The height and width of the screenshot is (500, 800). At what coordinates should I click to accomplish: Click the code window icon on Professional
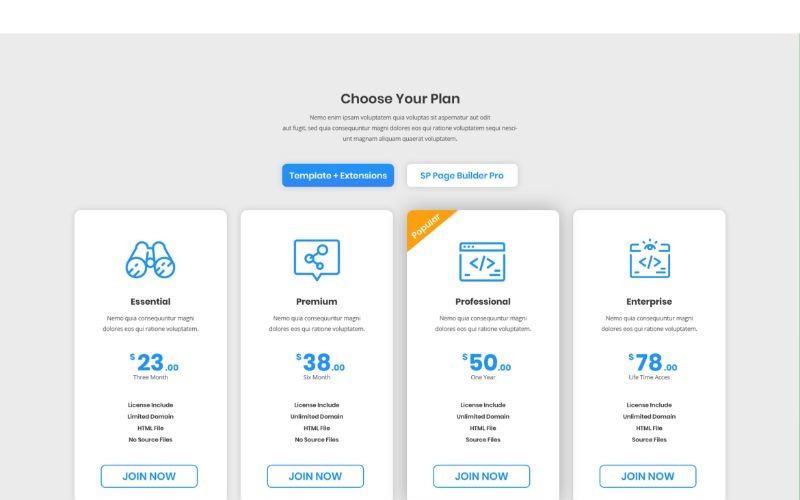[x=482, y=261]
